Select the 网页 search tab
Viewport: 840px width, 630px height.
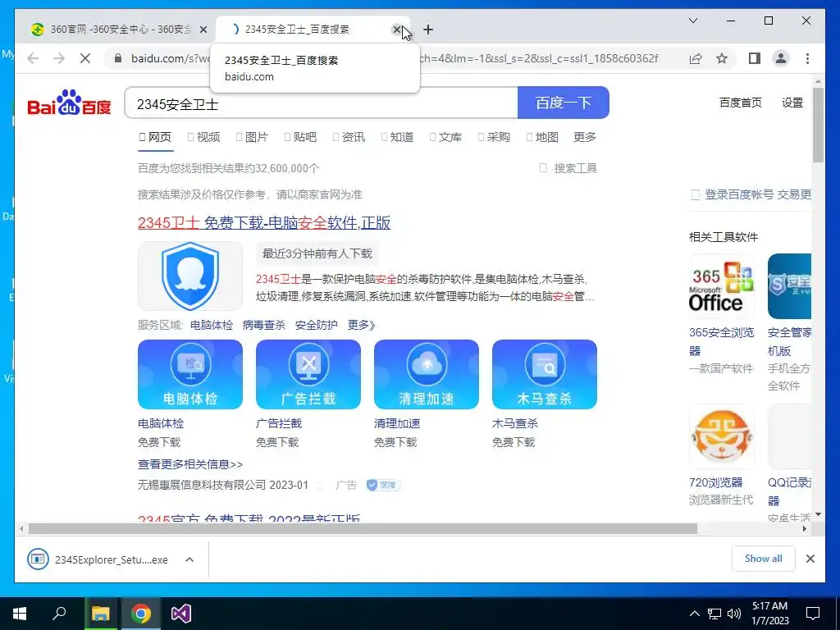pos(155,137)
